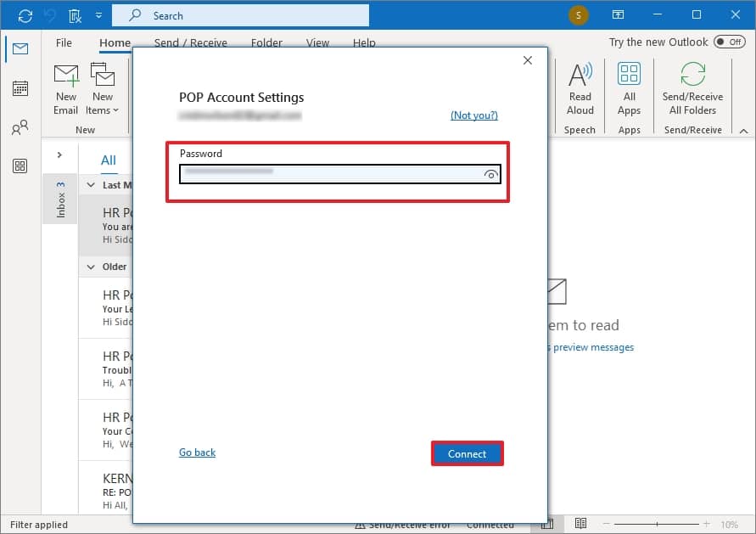The width and height of the screenshot is (756, 534).
Task: Collapse the ribbon with the up chevron
Action: (743, 131)
